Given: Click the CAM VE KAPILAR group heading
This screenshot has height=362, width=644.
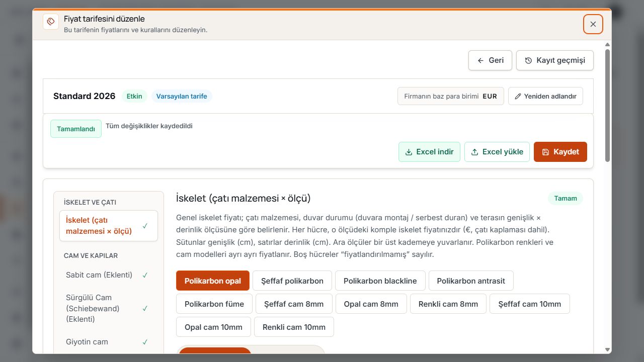Looking at the screenshot, I should [91, 255].
